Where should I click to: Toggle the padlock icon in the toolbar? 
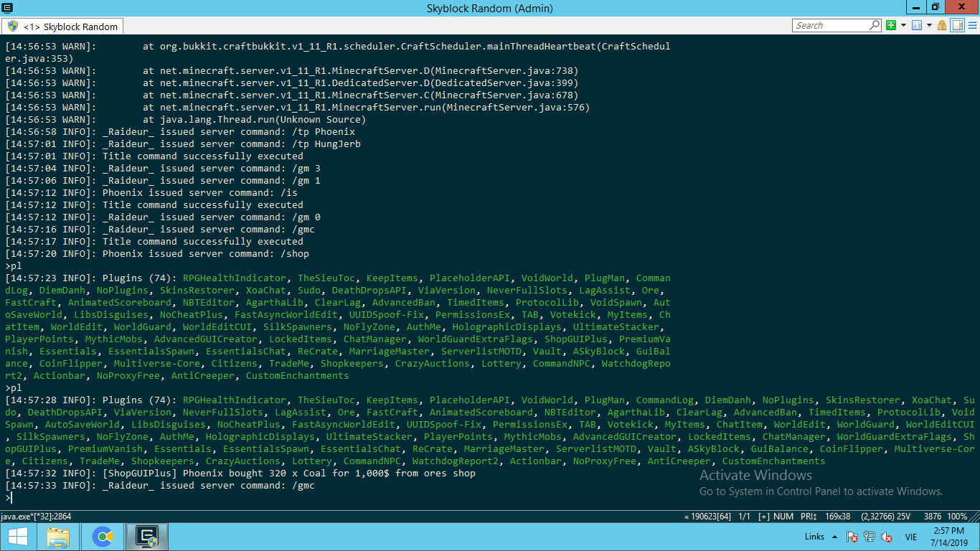coord(941,25)
